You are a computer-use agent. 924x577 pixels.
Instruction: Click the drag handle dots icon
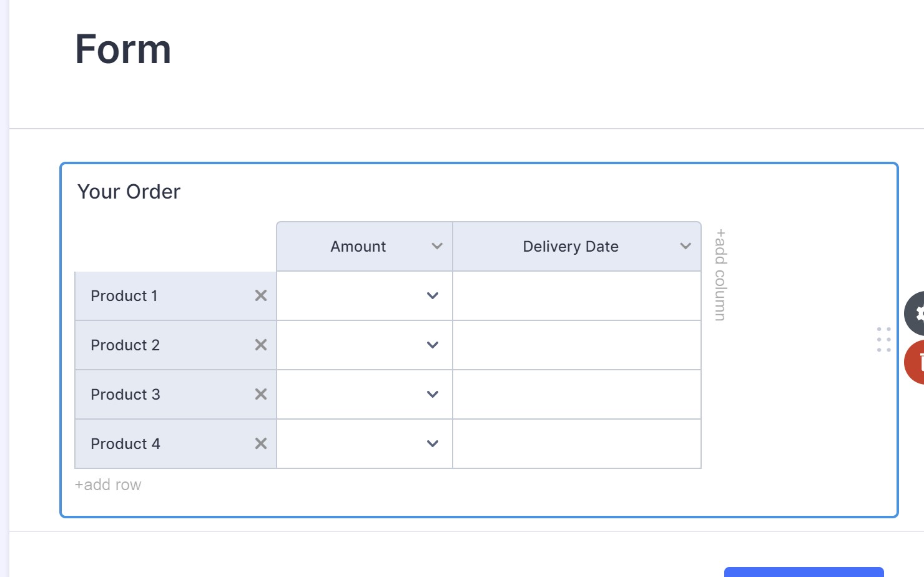tap(883, 340)
